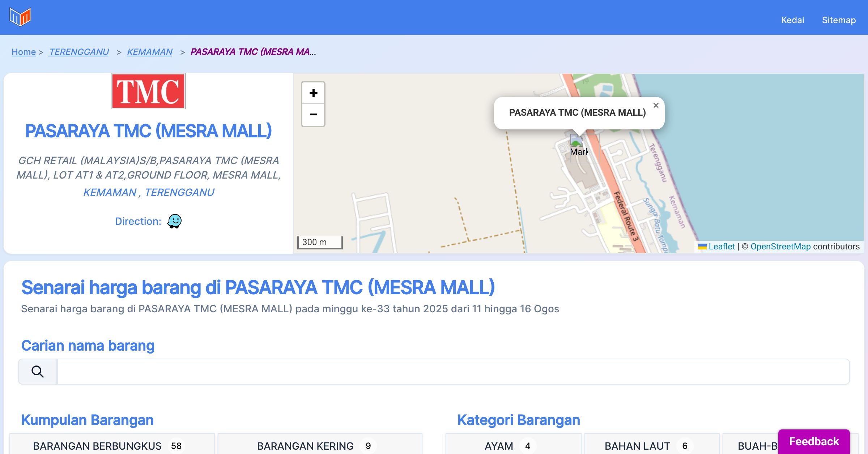The height and width of the screenshot is (454, 868).
Task: Open TERENGGANU breadcrumb link
Action: [x=79, y=52]
